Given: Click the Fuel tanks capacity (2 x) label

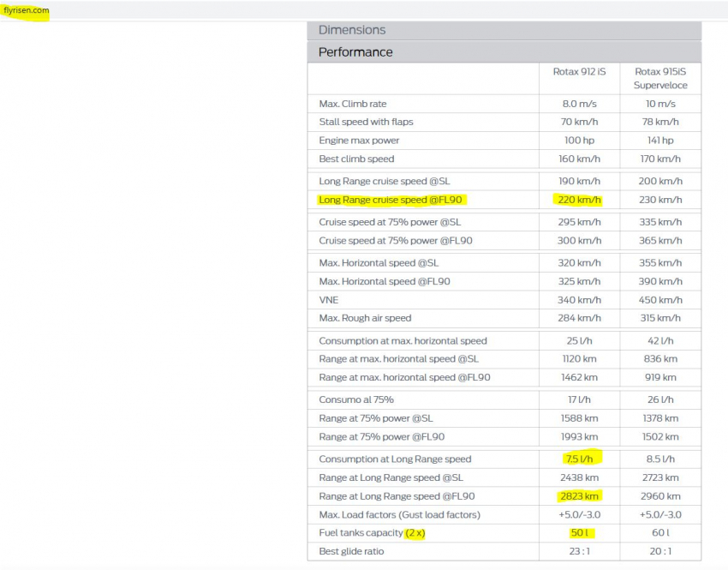Looking at the screenshot, I should pyautogui.click(x=372, y=534).
